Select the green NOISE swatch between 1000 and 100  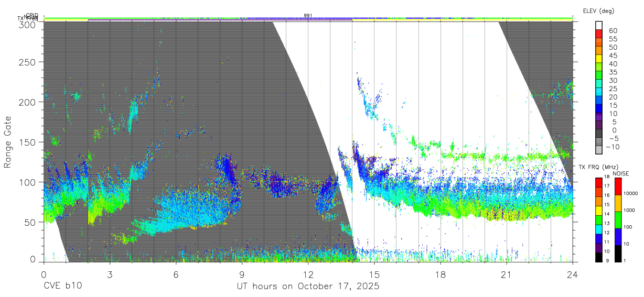[618, 219]
